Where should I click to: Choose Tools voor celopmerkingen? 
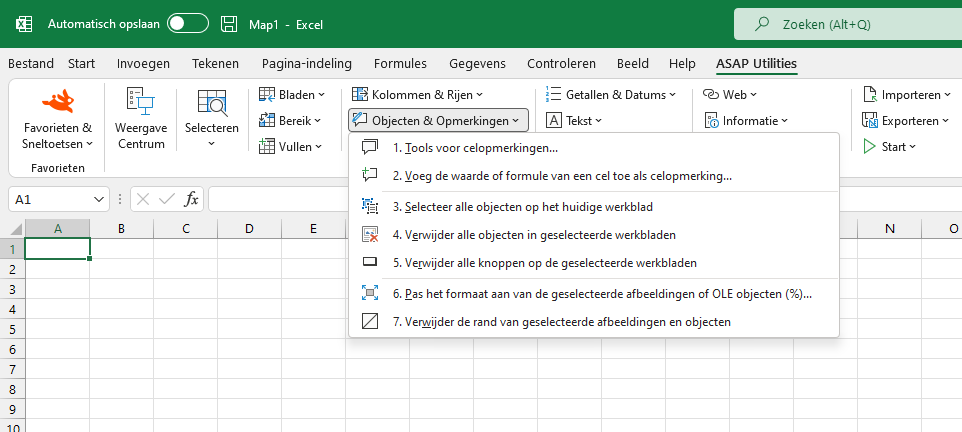(593, 148)
